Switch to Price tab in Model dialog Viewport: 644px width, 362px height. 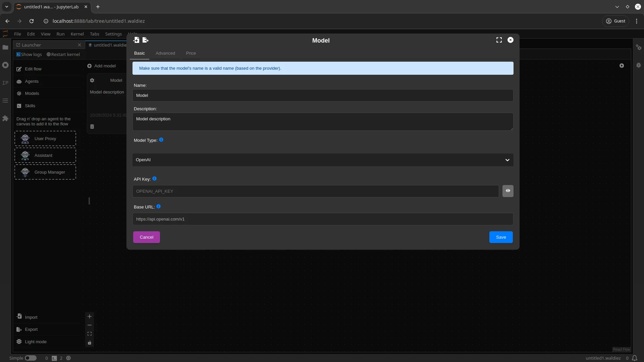[x=191, y=53]
